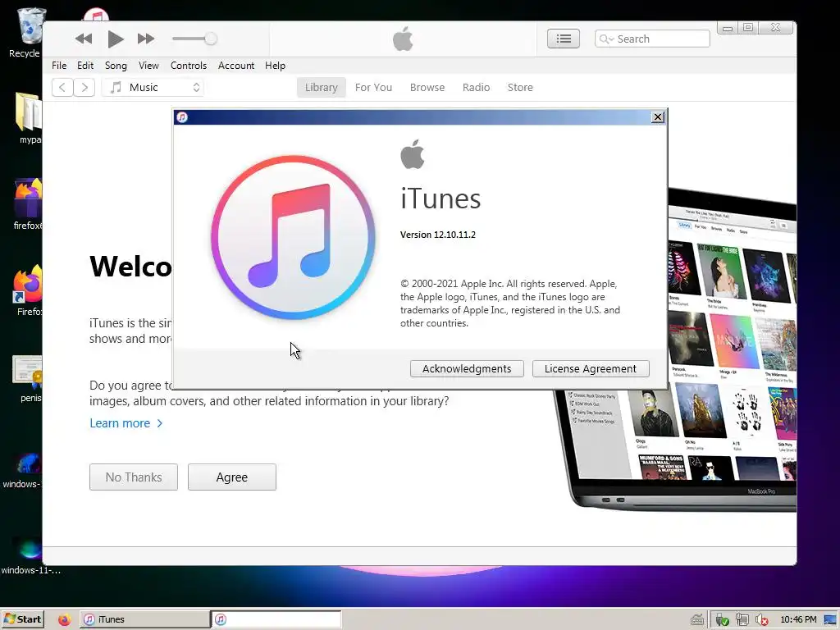
Task: Expand the Music media picker dropdown
Action: click(153, 87)
